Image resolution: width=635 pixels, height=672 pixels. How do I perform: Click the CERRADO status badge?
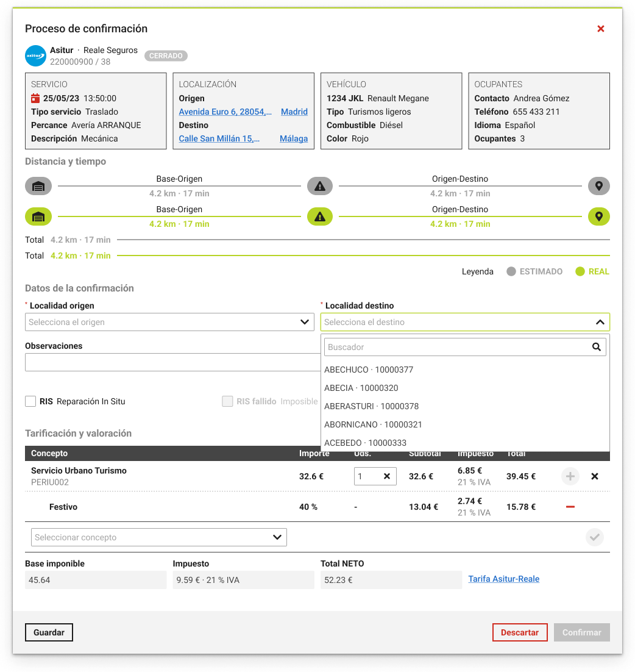(x=166, y=55)
